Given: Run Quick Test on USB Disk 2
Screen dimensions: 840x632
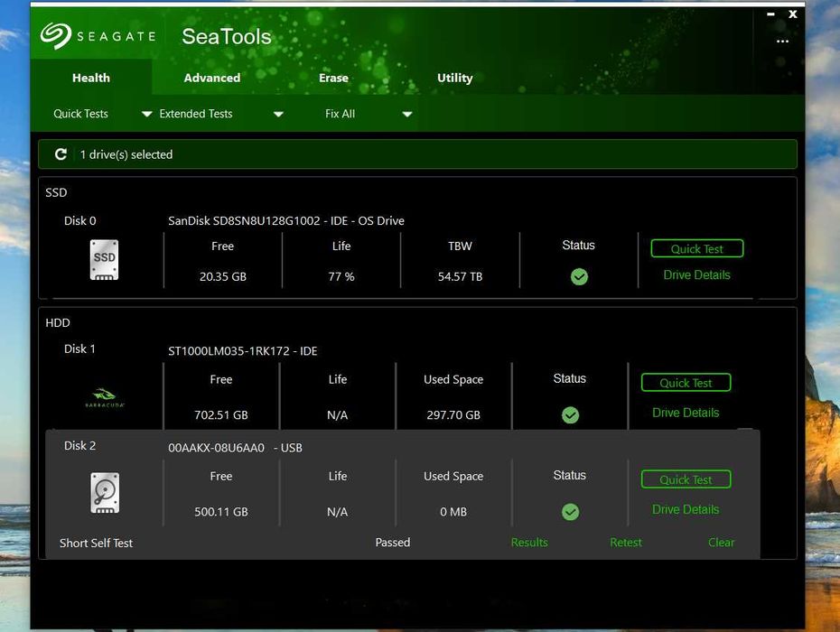Looking at the screenshot, I should click(686, 479).
